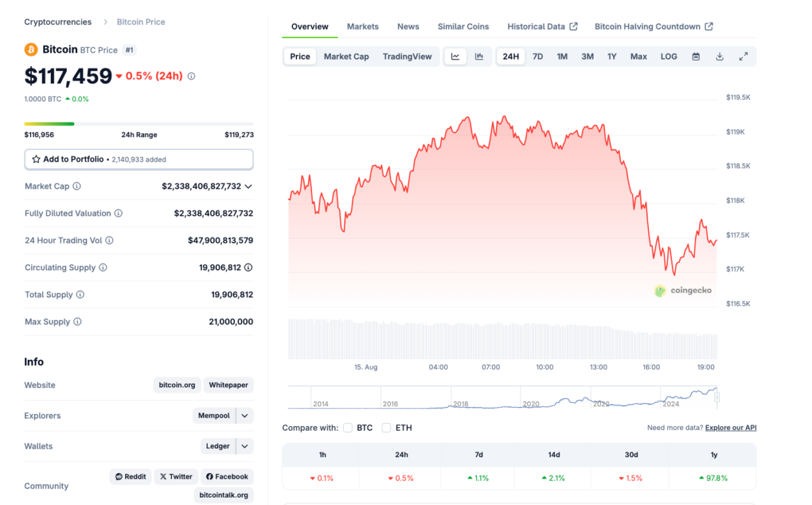Switch to line chart view icon
812x505 pixels.
(455, 57)
